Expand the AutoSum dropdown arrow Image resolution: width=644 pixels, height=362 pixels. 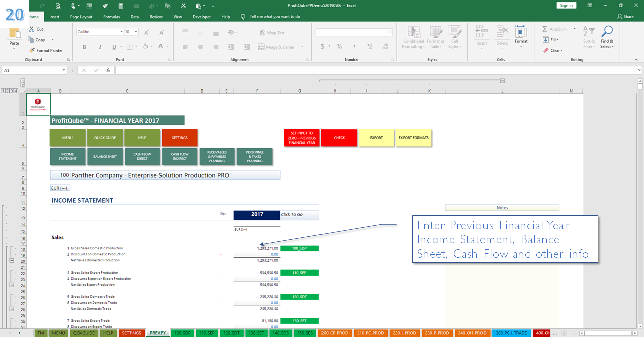click(x=574, y=29)
